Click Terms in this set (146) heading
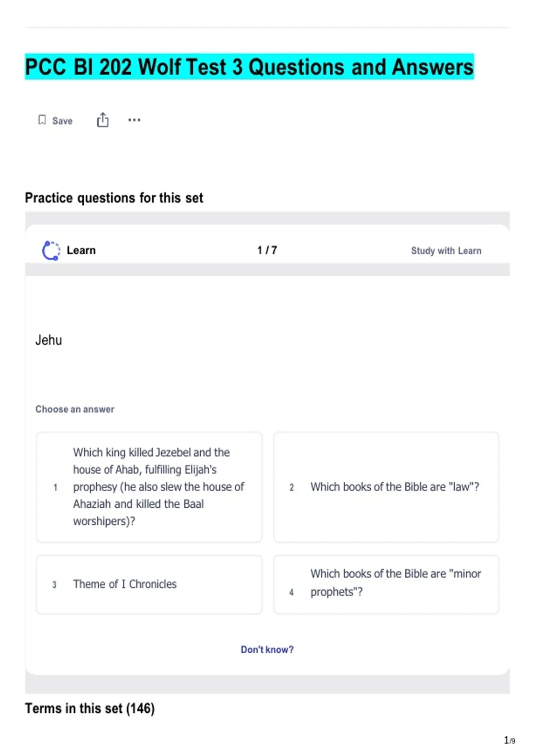Viewport: 534px width, 756px height. (x=90, y=708)
